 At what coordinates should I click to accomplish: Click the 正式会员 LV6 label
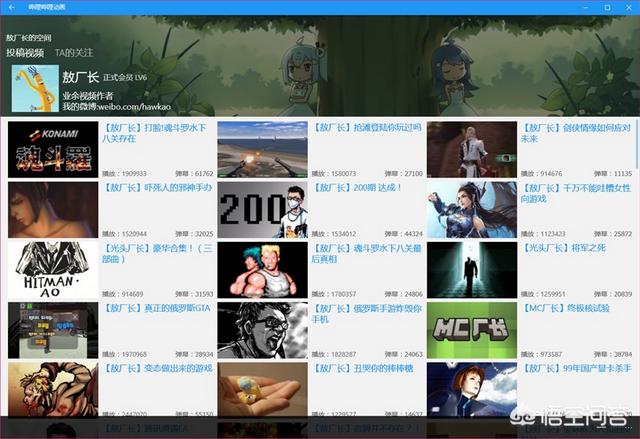pyautogui.click(x=125, y=78)
